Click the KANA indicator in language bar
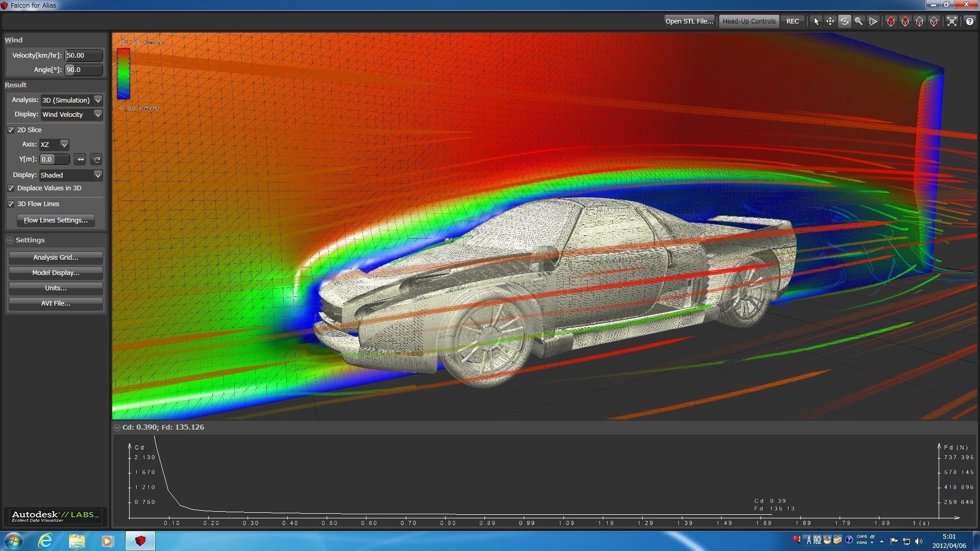The image size is (980, 551). pyautogui.click(x=862, y=543)
